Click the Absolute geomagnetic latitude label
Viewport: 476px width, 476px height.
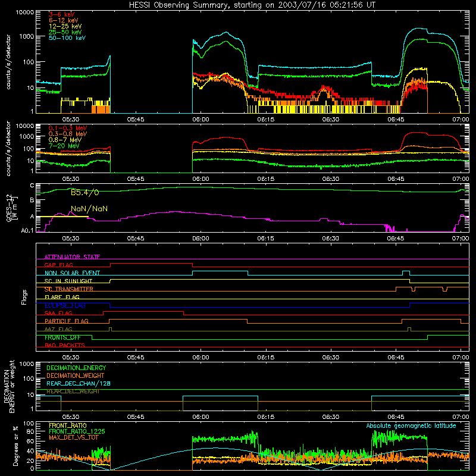click(x=411, y=426)
